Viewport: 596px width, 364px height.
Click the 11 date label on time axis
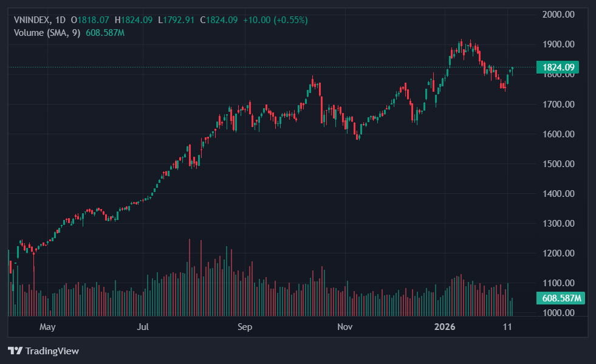[508, 327]
